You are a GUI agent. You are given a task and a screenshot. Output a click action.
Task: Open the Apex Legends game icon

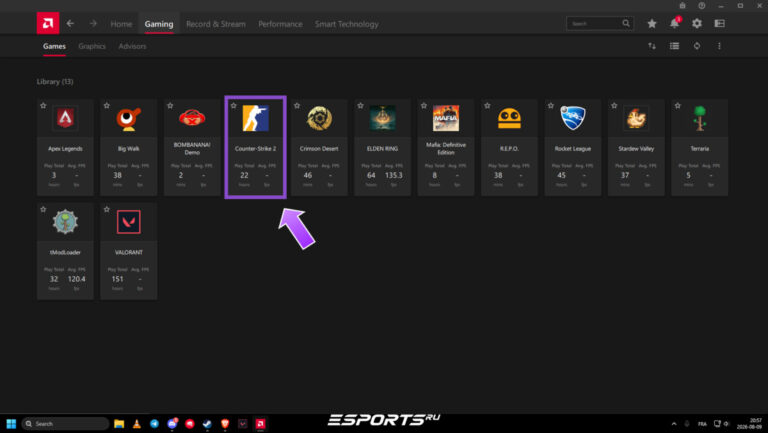point(65,118)
